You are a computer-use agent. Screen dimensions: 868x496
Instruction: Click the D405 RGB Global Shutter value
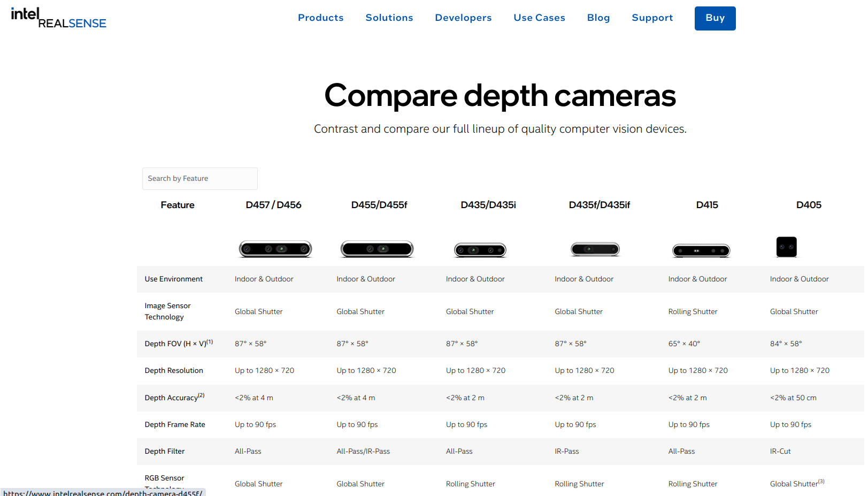coord(797,483)
